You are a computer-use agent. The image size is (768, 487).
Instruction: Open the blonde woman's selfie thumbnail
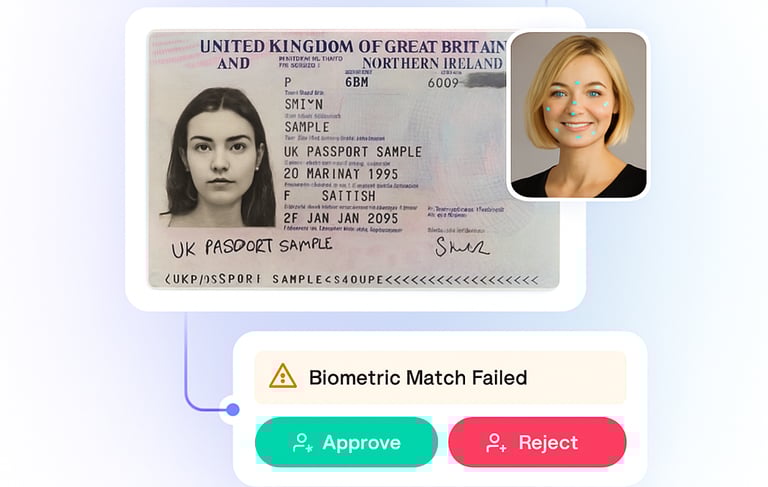click(578, 115)
